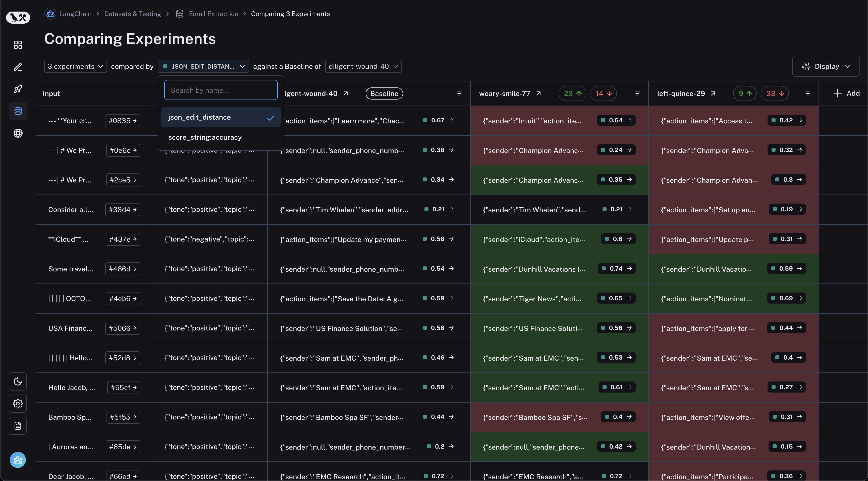The width and height of the screenshot is (868, 481).
Task: Open the rocket deployments icon
Action: point(18,89)
